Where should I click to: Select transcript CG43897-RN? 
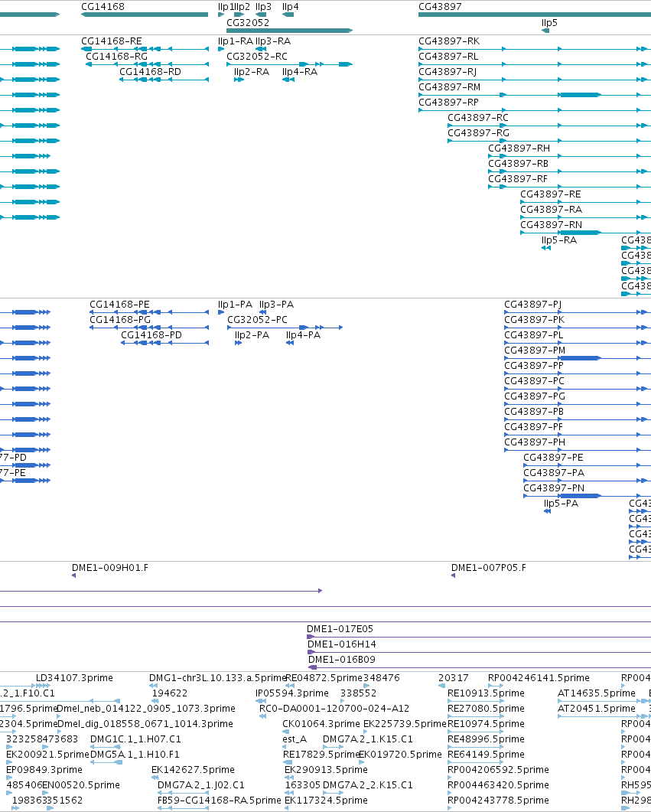pyautogui.click(x=551, y=224)
